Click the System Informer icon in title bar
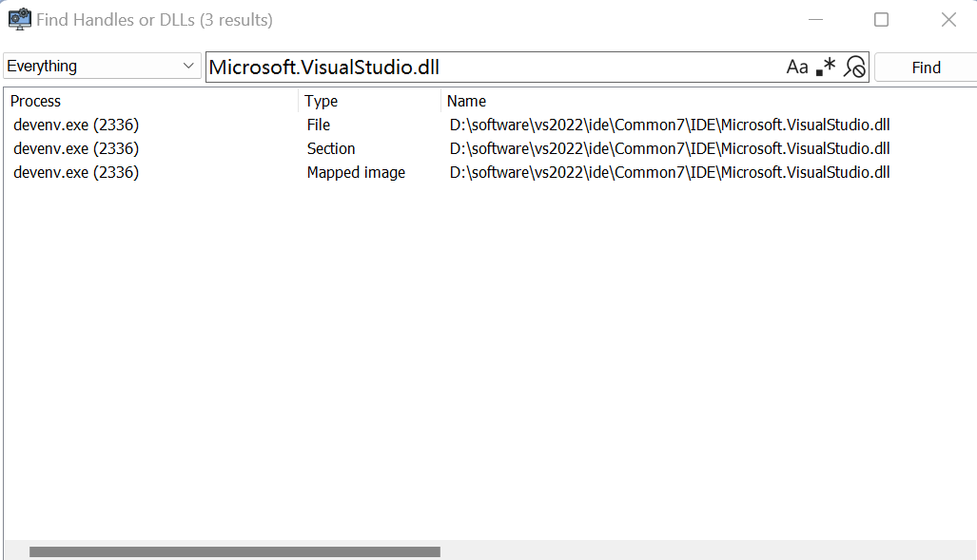The image size is (977, 560). [x=19, y=20]
